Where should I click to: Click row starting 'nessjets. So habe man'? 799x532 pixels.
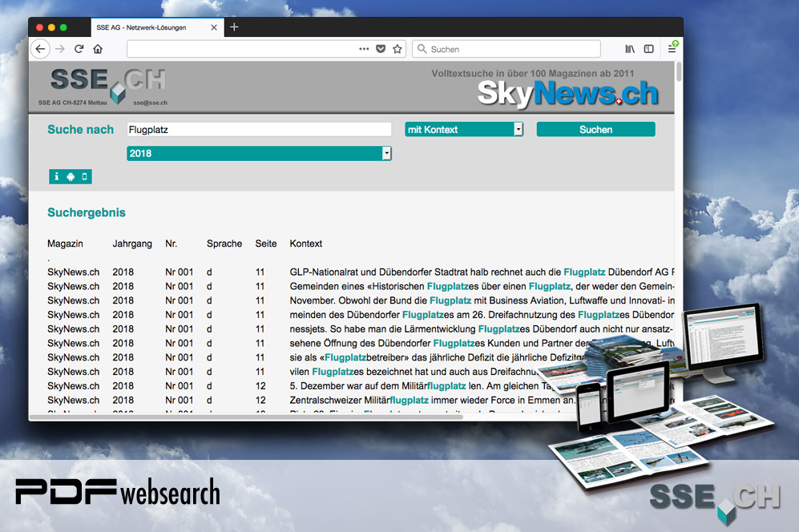(x=361, y=329)
